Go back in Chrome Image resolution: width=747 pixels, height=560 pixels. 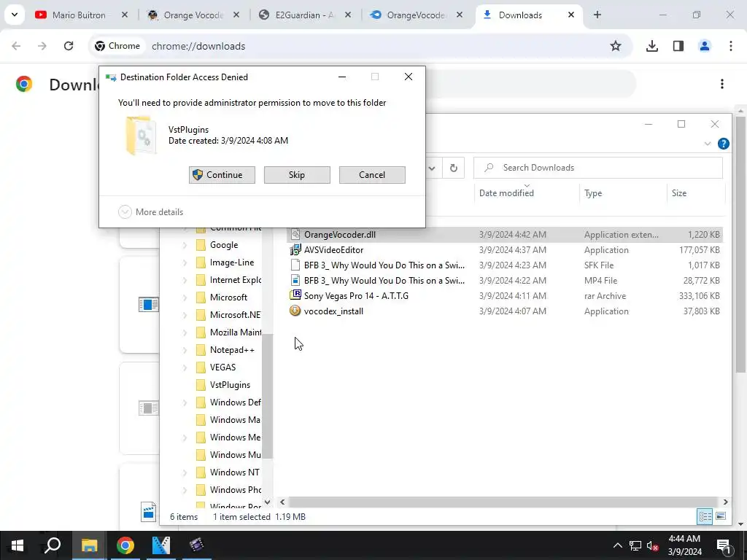[16, 46]
